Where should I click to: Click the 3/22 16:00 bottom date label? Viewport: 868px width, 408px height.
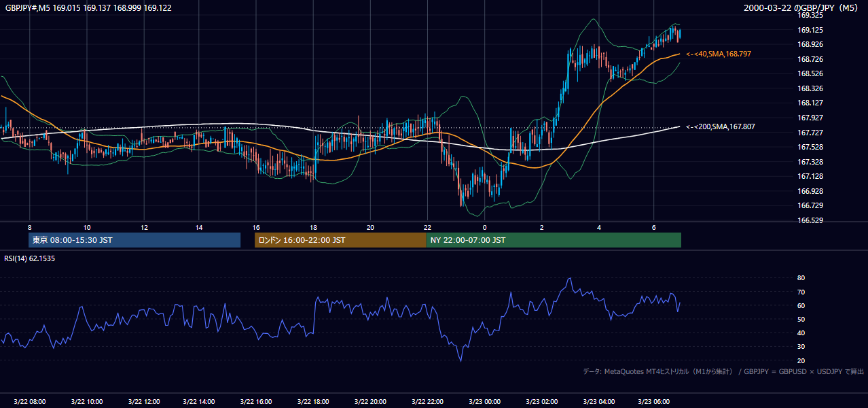click(x=257, y=402)
